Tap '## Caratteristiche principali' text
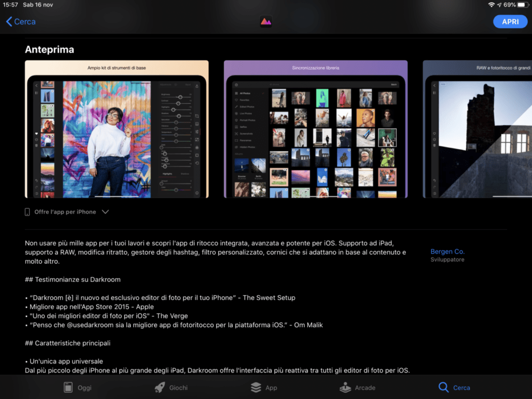This screenshot has width=532, height=399. coord(68,343)
